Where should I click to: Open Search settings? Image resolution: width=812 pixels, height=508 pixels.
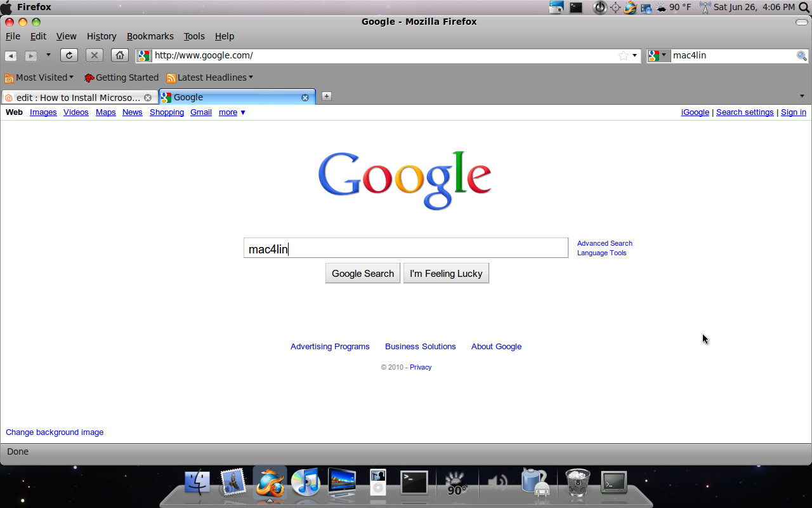tap(745, 112)
